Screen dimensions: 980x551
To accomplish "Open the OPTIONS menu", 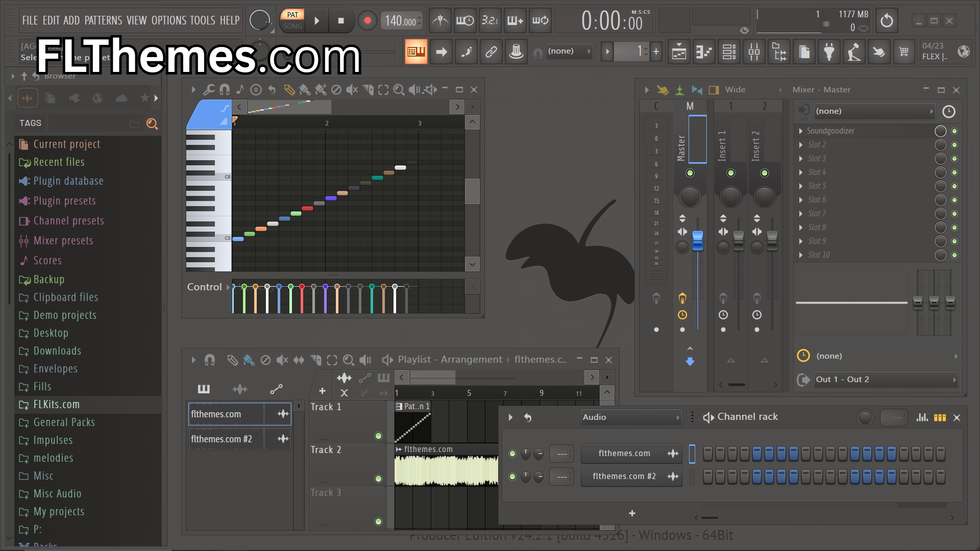I will (x=169, y=20).
